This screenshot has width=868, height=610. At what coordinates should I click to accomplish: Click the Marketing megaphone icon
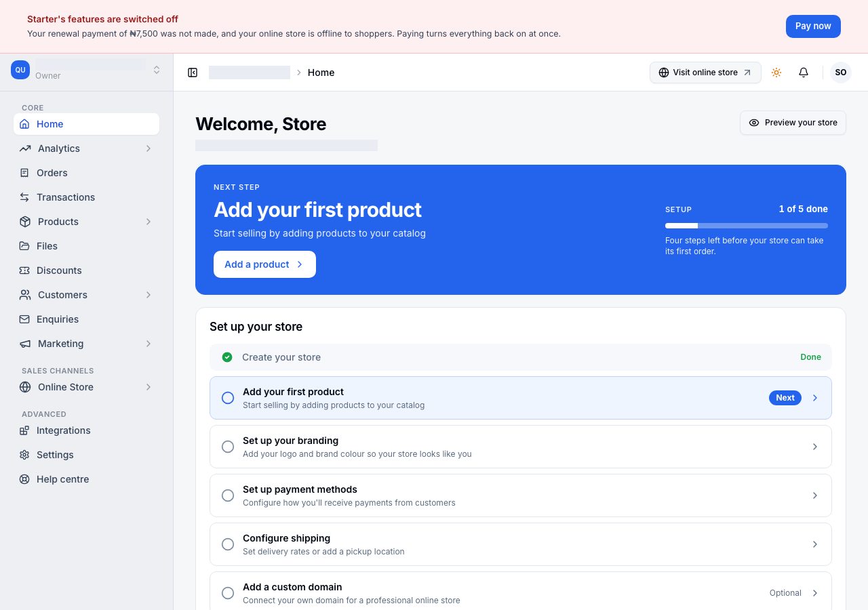point(25,344)
